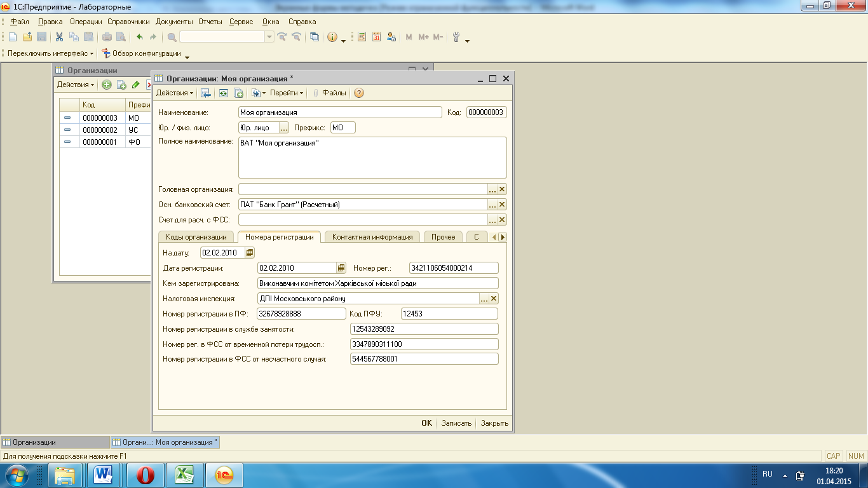Click the Наименование input field
The image size is (868, 488).
(x=340, y=112)
